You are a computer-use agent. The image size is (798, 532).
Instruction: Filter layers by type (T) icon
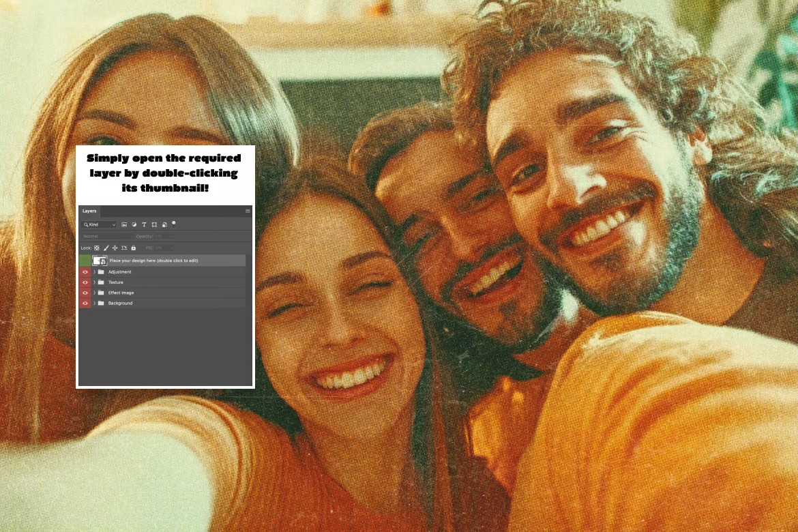coord(144,224)
